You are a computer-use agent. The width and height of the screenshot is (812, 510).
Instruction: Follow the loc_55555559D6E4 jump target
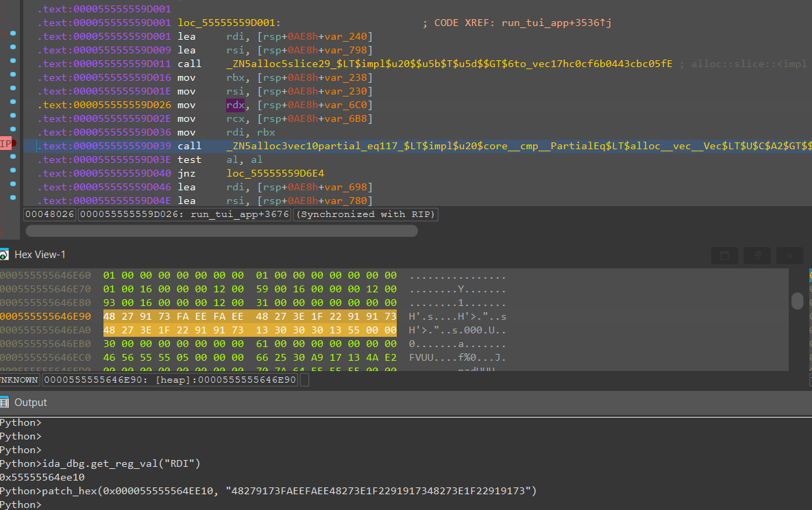(275, 173)
